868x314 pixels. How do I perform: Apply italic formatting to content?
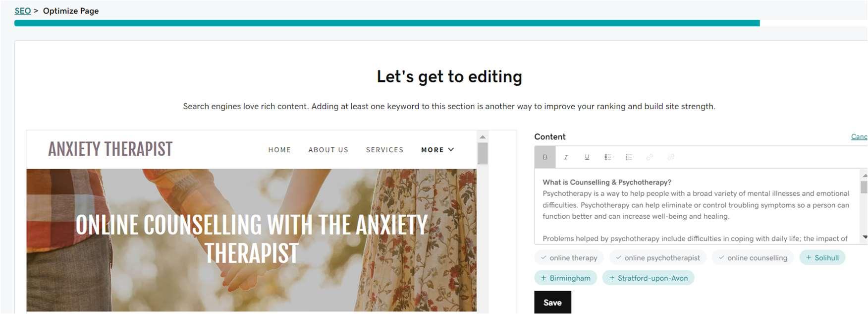click(566, 157)
